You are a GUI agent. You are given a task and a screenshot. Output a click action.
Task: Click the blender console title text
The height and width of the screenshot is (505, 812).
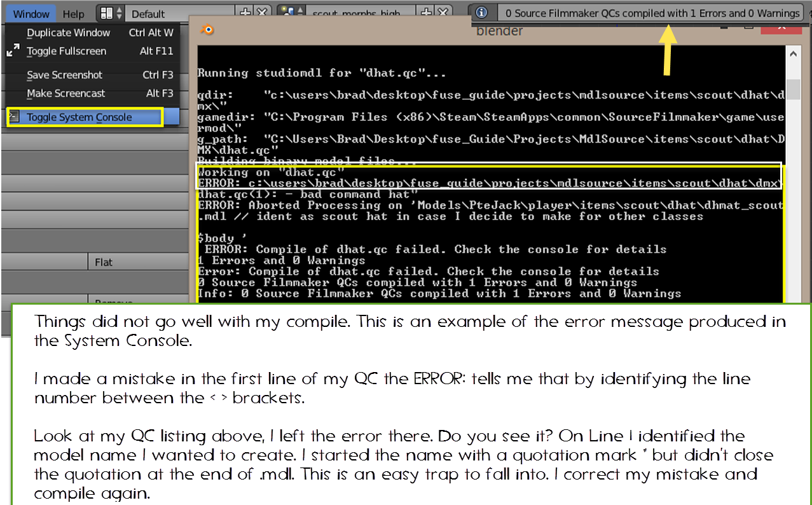coord(500,31)
